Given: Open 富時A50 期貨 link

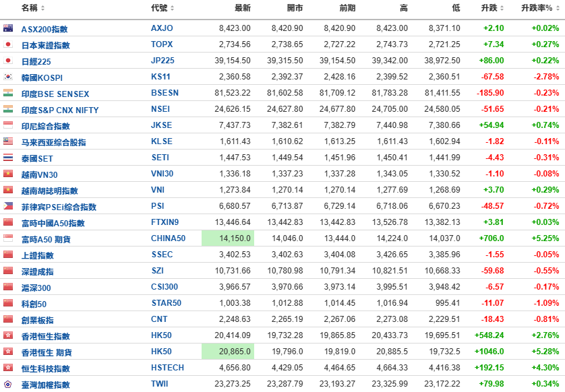Looking at the screenshot, I should tap(46, 239).
